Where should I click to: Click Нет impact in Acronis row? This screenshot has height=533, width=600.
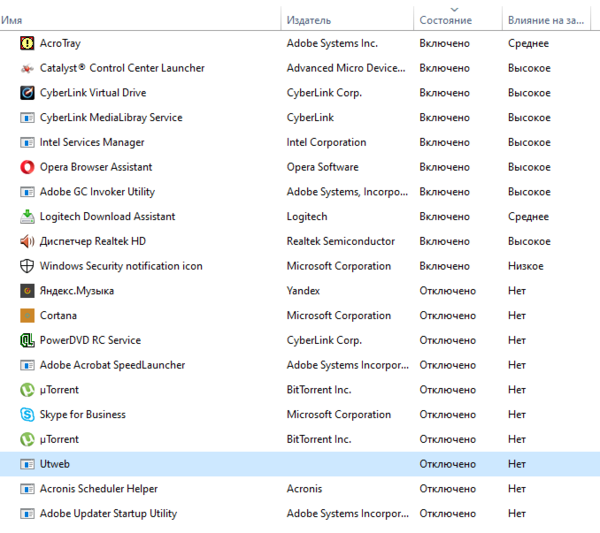[x=517, y=489]
